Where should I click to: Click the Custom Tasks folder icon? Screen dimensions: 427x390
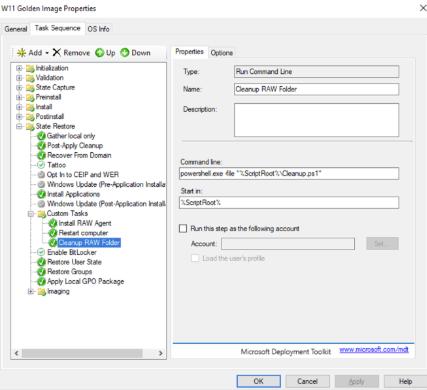coord(42,214)
